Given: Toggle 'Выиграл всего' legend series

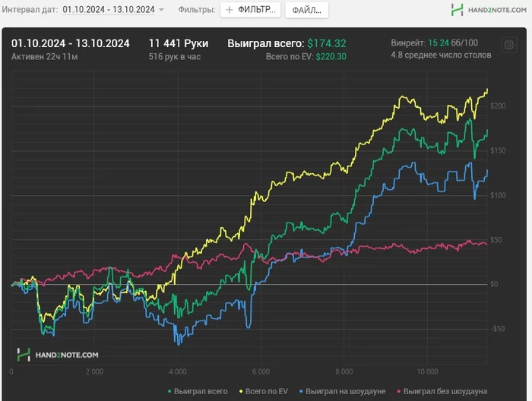Looking at the screenshot, I should coord(198,391).
